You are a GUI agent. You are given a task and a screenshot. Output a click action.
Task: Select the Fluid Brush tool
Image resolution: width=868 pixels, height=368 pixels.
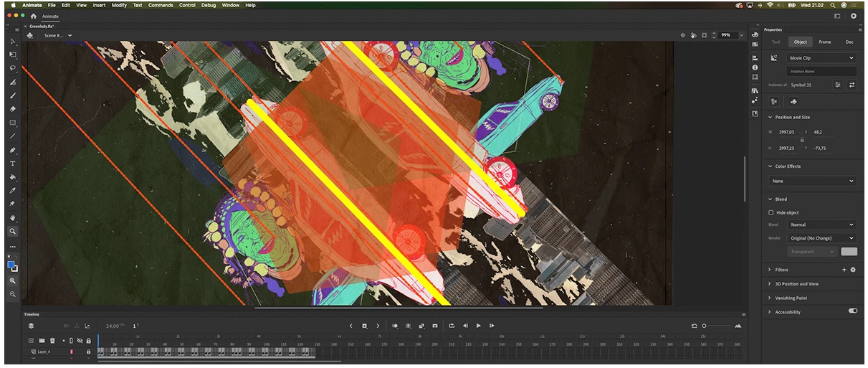(13, 82)
